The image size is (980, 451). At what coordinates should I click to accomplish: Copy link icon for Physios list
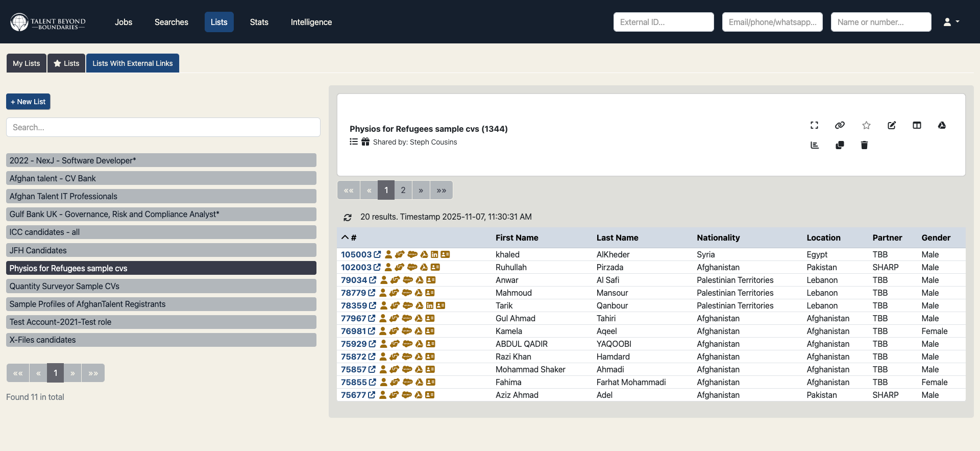(x=840, y=125)
